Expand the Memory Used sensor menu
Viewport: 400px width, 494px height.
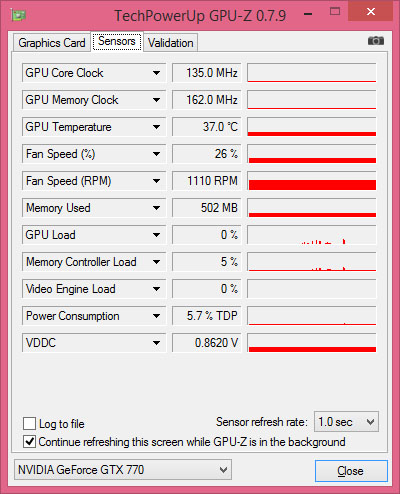156,208
